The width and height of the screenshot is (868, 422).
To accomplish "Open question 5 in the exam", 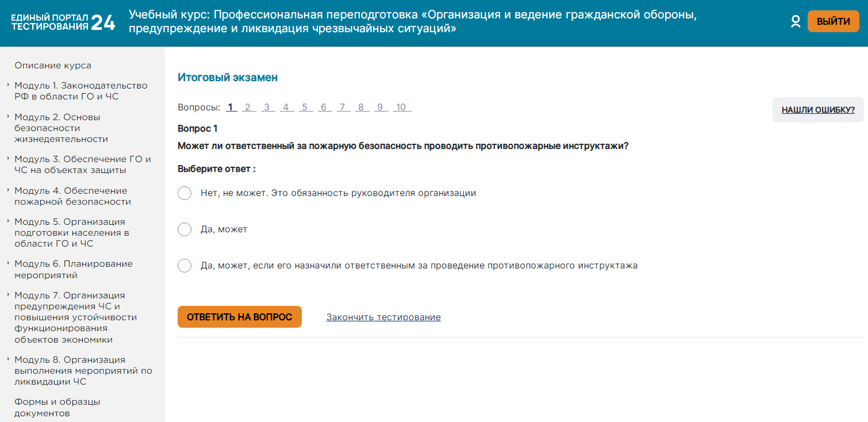I will click(305, 107).
